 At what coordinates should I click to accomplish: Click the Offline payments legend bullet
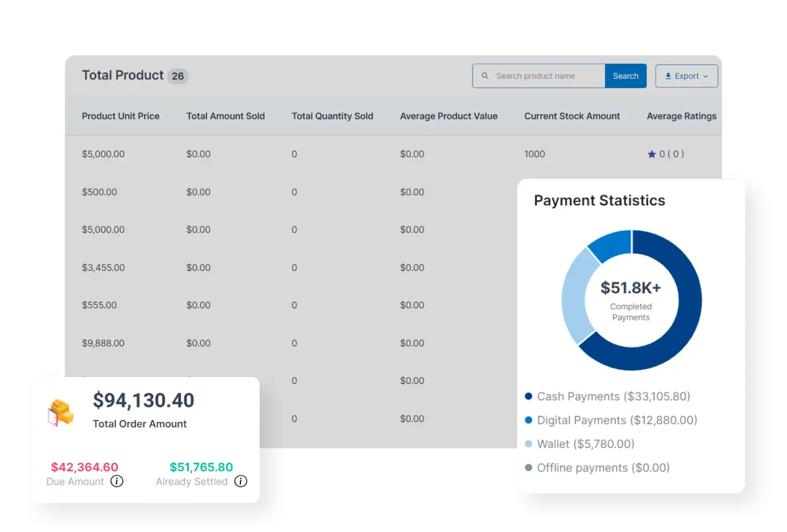529,467
